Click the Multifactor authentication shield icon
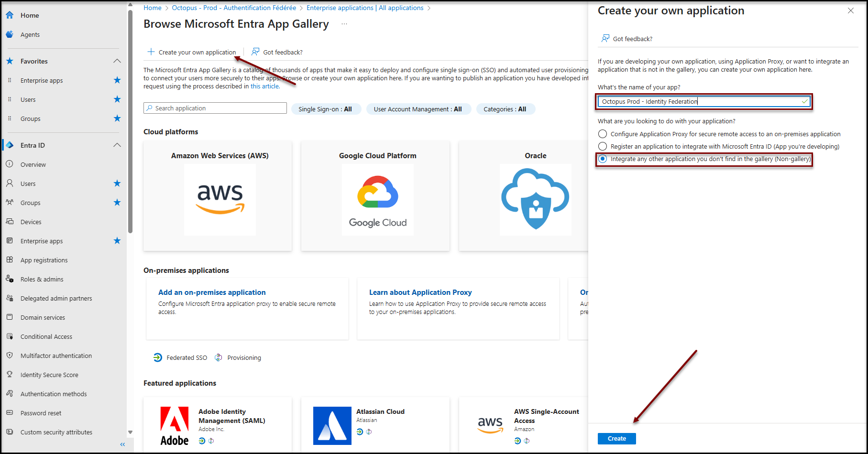 [x=10, y=356]
